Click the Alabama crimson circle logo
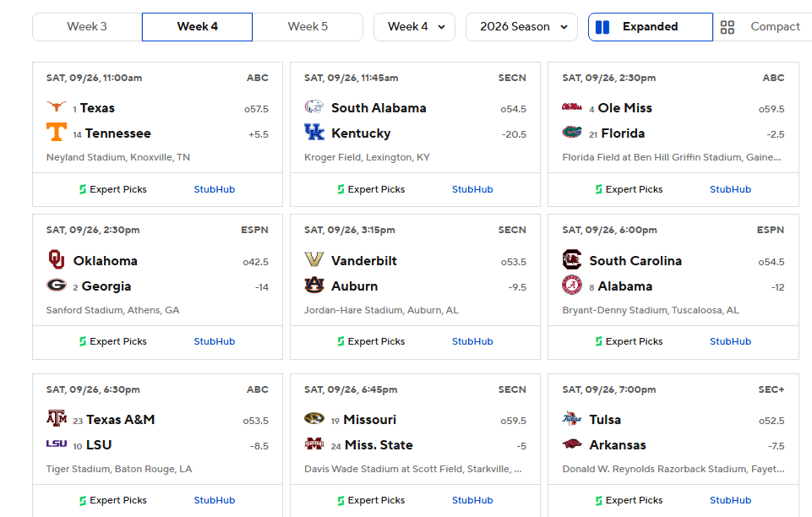The image size is (812, 517). (572, 285)
